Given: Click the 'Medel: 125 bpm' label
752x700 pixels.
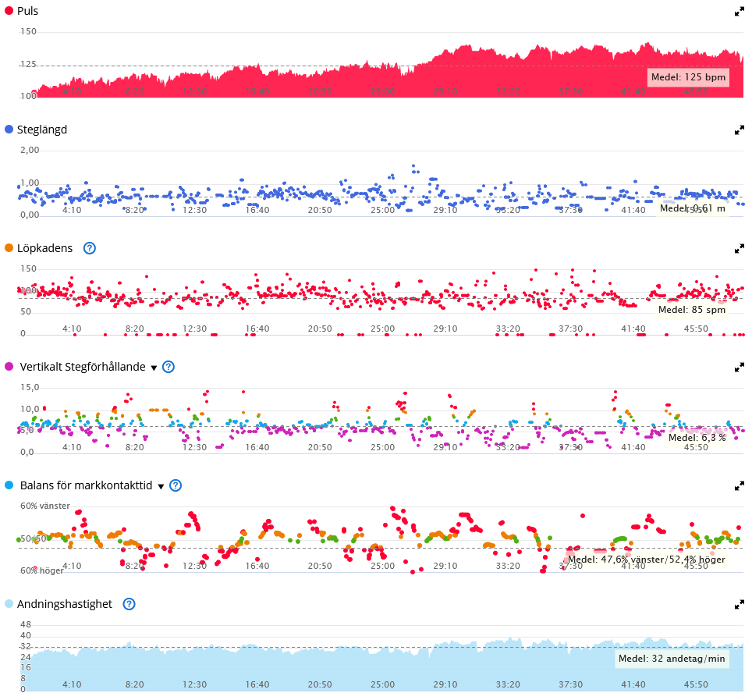Looking at the screenshot, I should click(688, 77).
